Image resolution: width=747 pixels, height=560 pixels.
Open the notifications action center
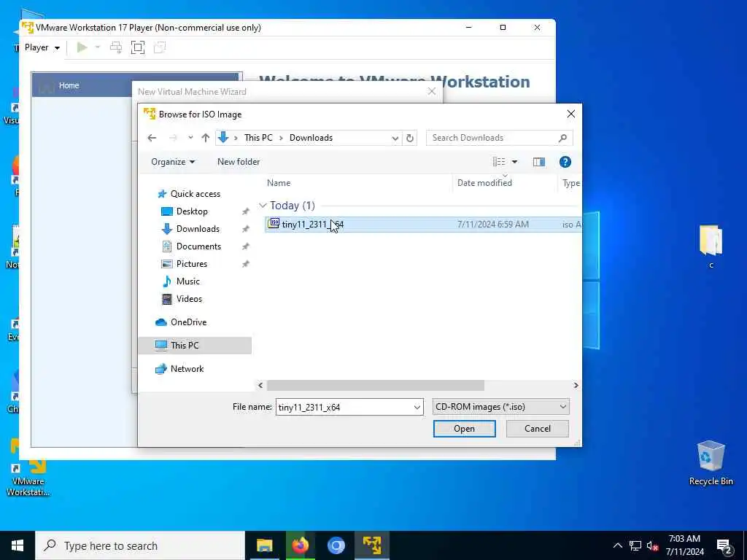click(724, 546)
